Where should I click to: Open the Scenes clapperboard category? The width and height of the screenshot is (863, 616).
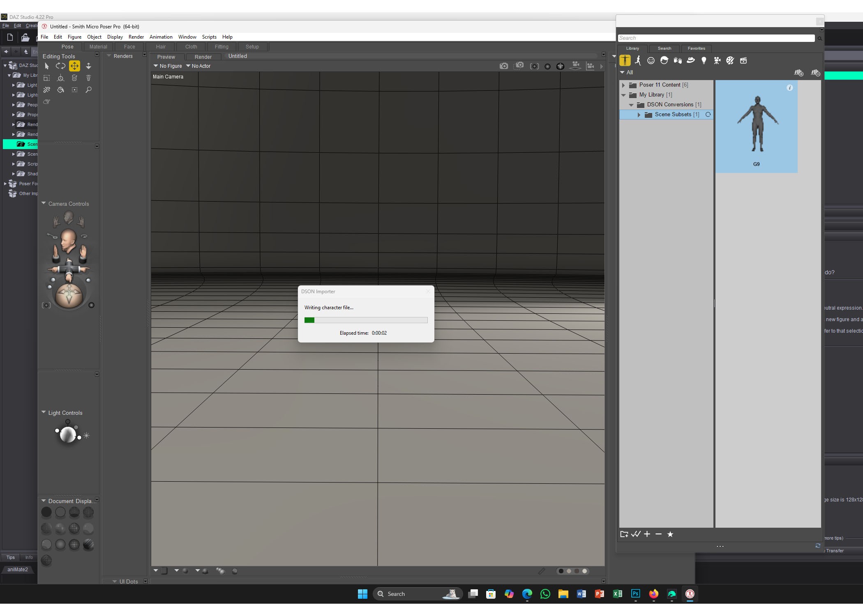click(743, 60)
